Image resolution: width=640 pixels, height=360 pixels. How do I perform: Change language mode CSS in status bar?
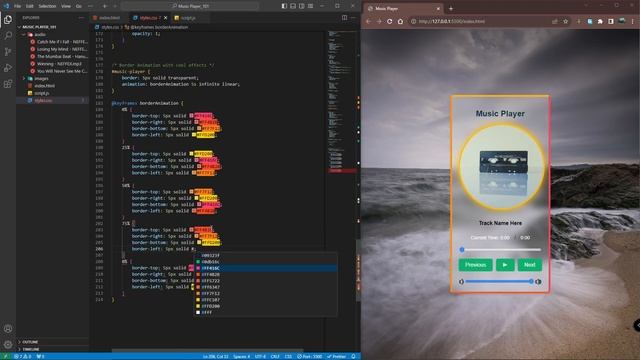(288, 356)
